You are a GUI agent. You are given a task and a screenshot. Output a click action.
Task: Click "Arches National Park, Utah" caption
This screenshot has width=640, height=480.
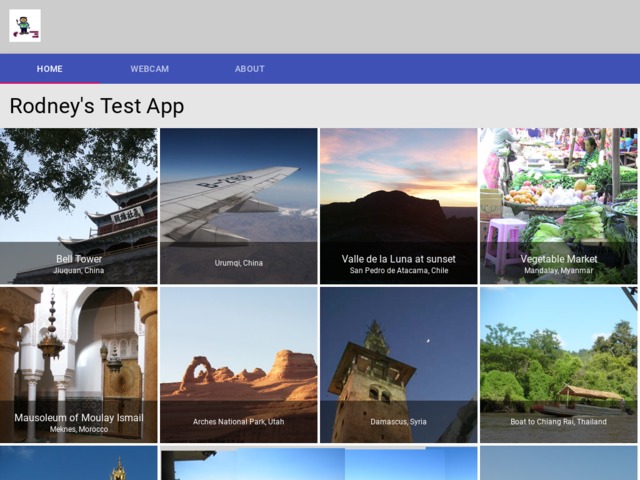point(238,422)
